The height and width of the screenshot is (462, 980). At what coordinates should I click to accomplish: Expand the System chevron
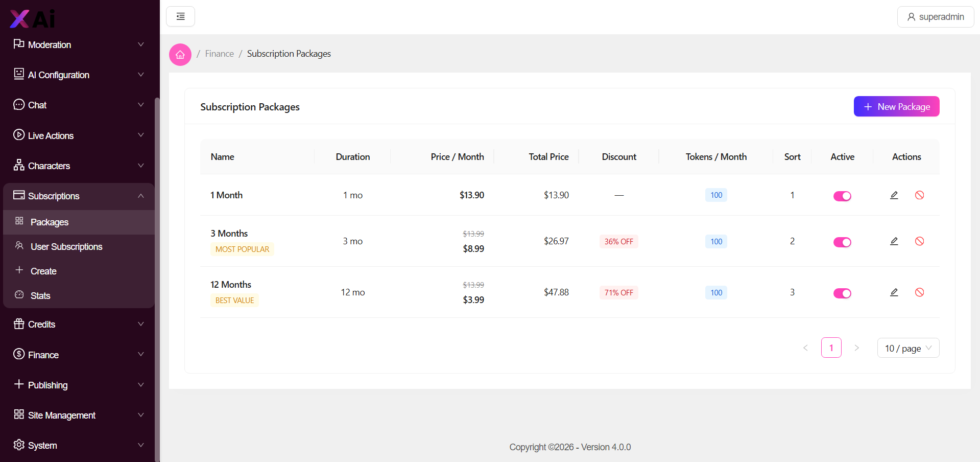141,445
